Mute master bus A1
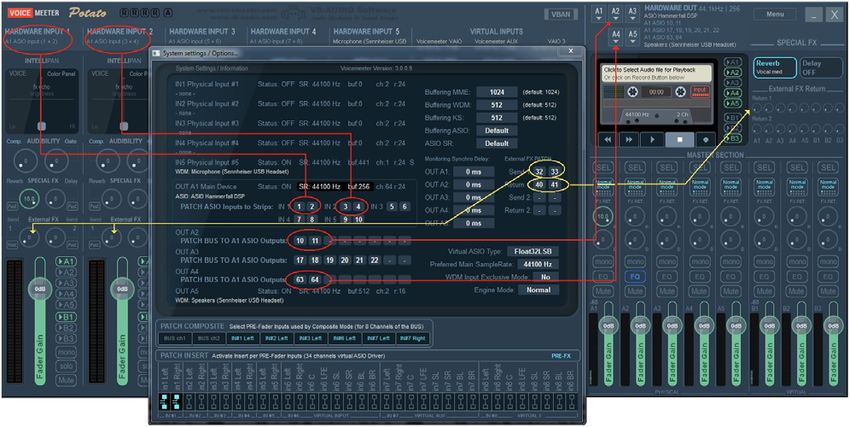Screen dimensions: 850x427 [603, 291]
